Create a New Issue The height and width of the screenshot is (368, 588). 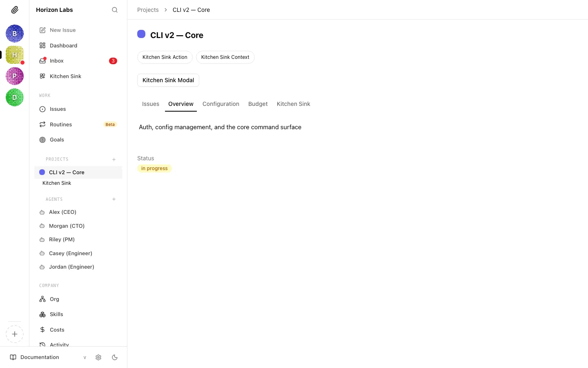tap(78, 30)
